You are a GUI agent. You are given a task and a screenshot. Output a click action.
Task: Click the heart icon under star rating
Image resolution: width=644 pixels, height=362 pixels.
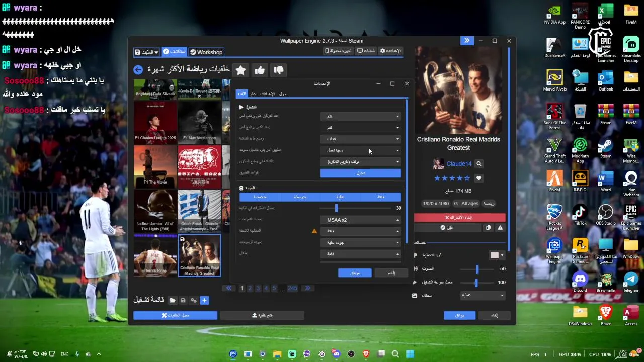point(479,178)
